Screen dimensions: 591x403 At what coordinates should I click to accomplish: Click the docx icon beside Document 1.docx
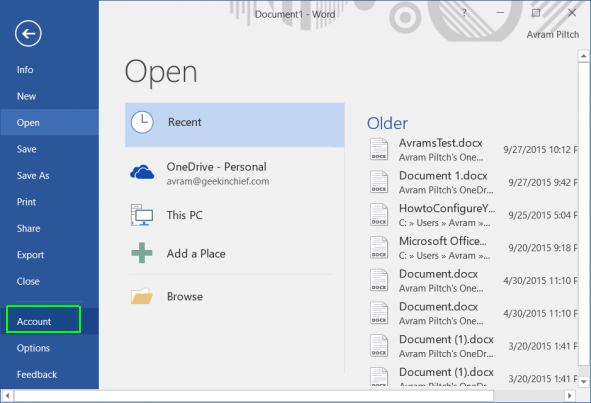tap(379, 182)
